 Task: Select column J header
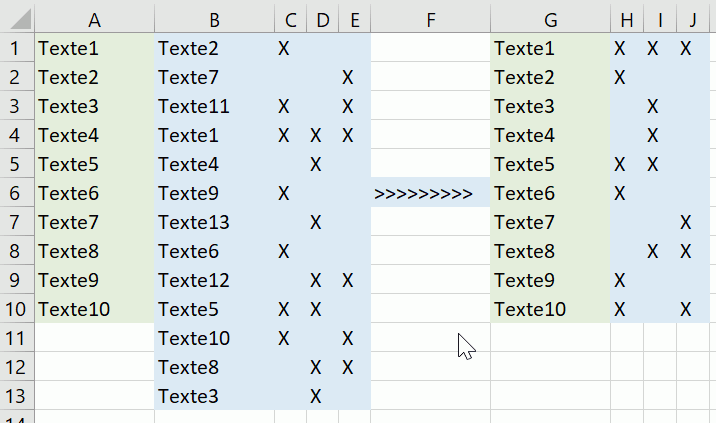point(693,19)
